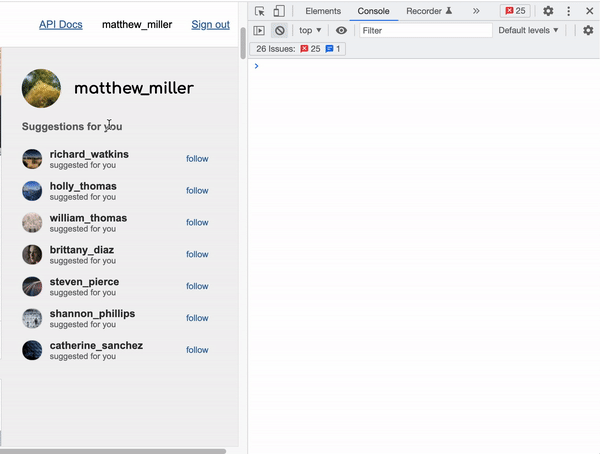Image resolution: width=600 pixels, height=454 pixels.
Task: Clear the console with the ban icon
Action: [x=280, y=30]
